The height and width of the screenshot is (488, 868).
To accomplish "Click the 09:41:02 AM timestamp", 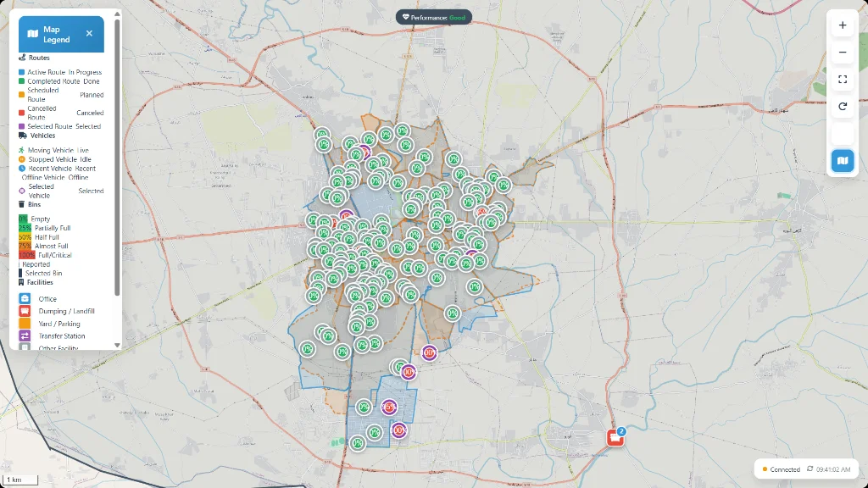I will tap(833, 469).
